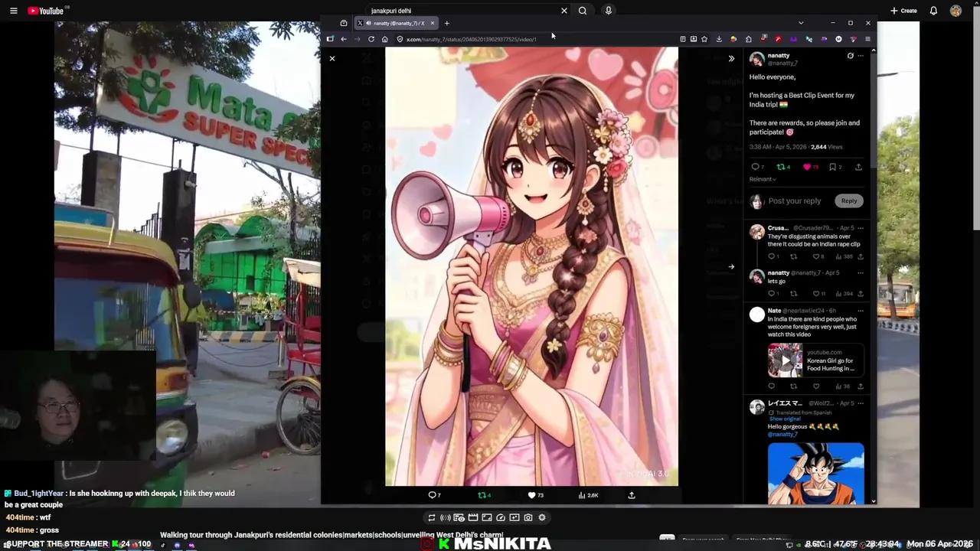
Task: Toggle bookmark on nanatty's post showing 2
Action: click(835, 167)
